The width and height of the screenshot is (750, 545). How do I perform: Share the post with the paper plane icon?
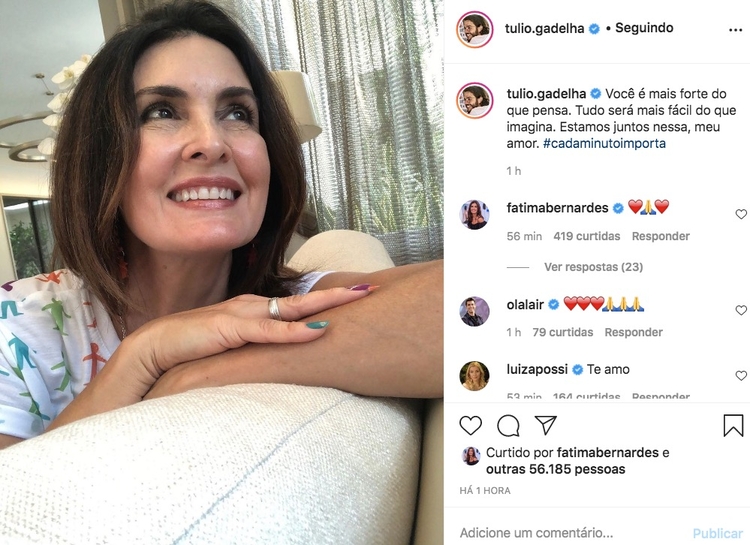point(546,424)
